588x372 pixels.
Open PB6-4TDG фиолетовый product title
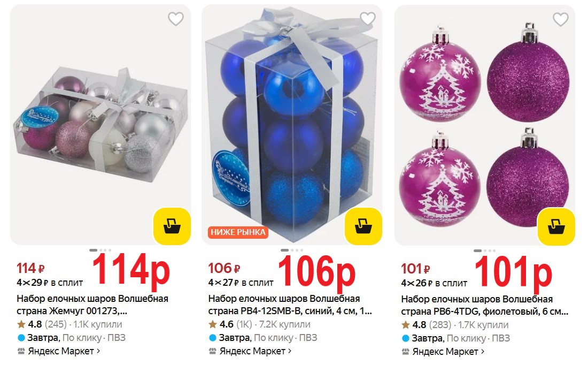pyautogui.click(x=484, y=305)
